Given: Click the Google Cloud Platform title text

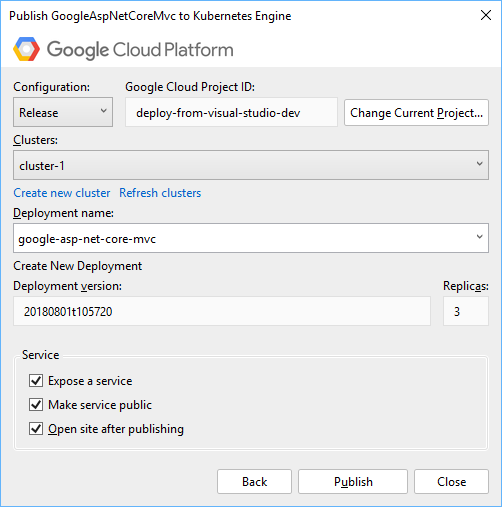Looking at the screenshot, I should [140, 50].
